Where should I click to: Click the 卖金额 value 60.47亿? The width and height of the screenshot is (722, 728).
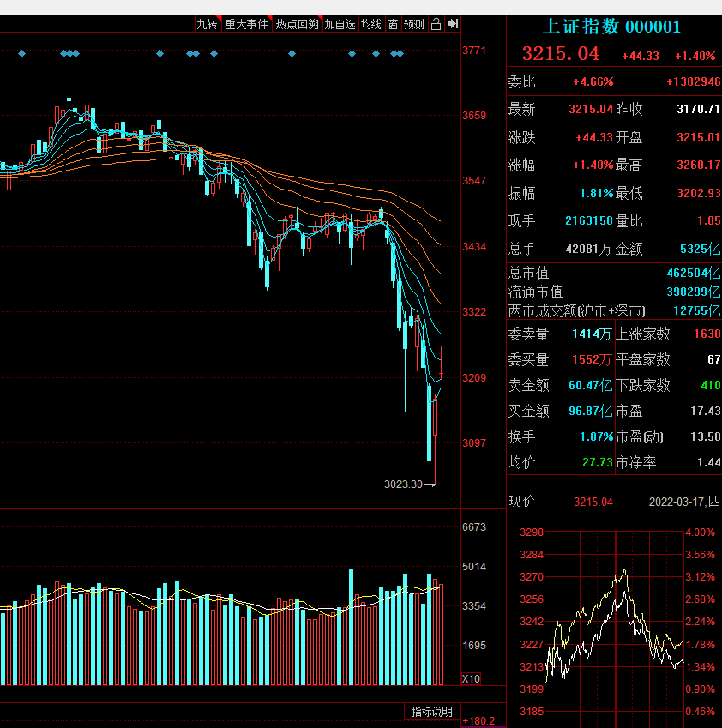(x=591, y=385)
